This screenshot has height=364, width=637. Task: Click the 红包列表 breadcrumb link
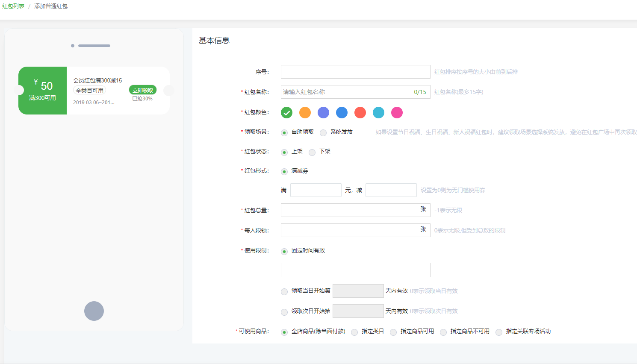(13, 6)
